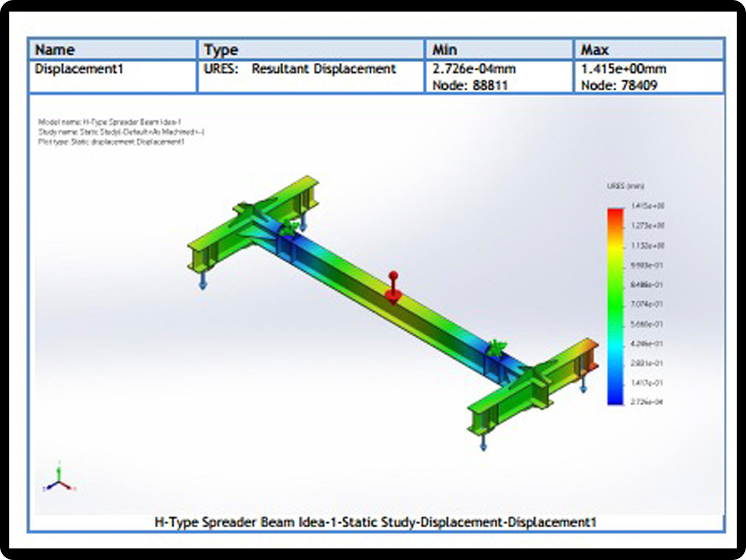This screenshot has height=560, width=746.
Task: Select the Displacement1 name cell
Action: 79,69
